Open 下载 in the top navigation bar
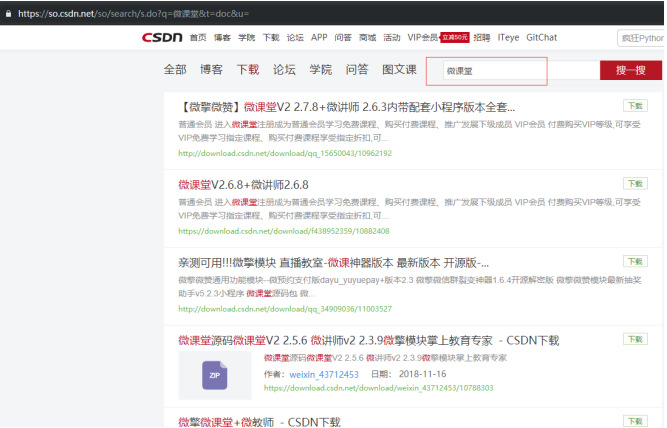Viewport: 667px width, 428px height. (271, 37)
